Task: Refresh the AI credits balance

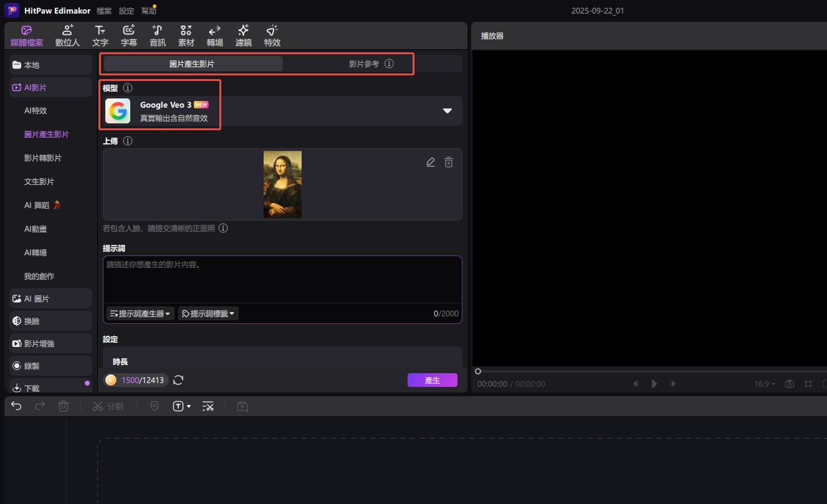Action: (178, 380)
